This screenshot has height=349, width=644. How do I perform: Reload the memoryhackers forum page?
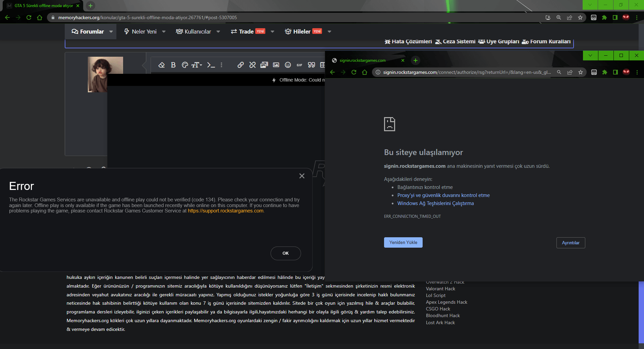tap(29, 17)
